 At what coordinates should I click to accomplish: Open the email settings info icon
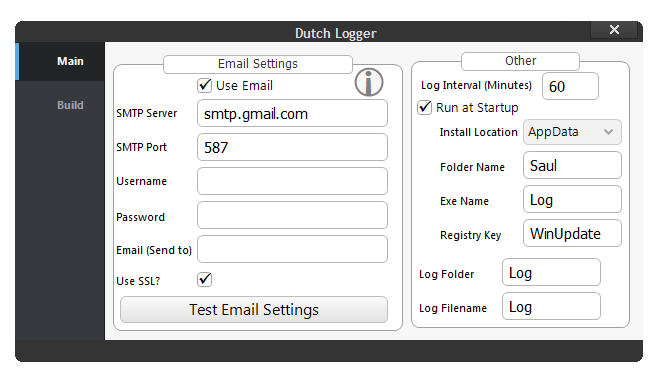pos(369,83)
